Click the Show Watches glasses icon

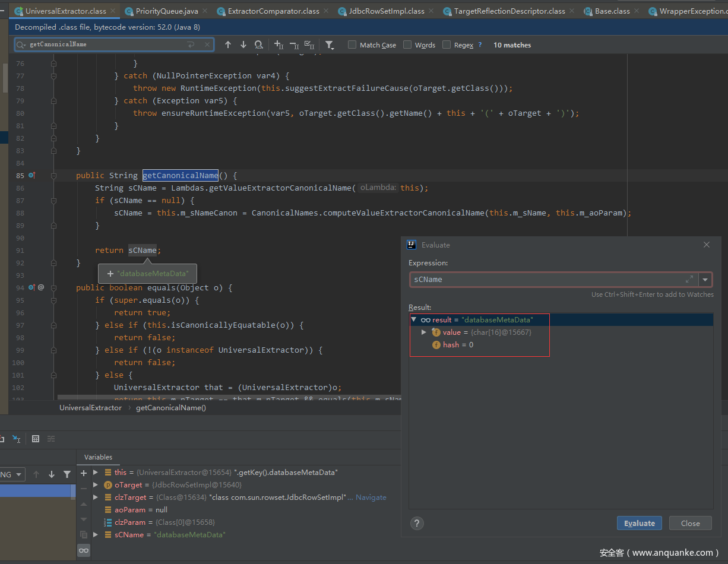point(84,550)
